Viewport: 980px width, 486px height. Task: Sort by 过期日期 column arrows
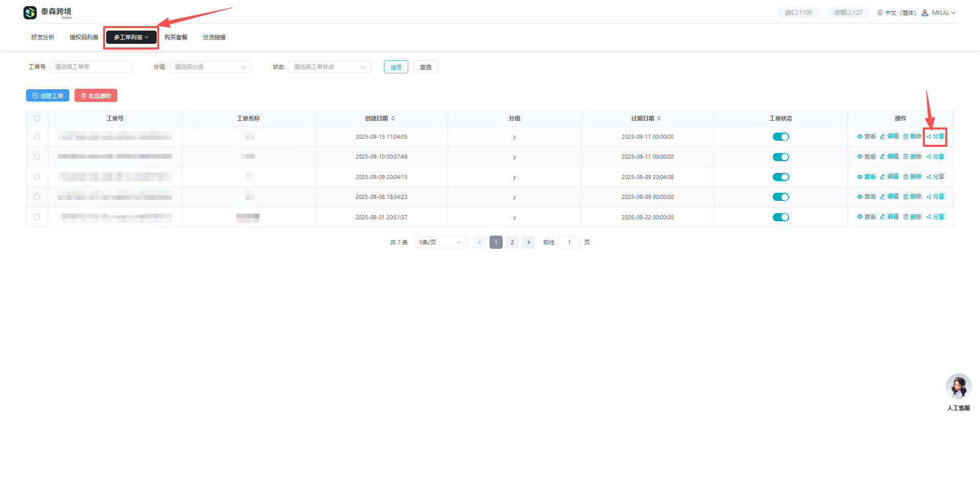pos(659,118)
